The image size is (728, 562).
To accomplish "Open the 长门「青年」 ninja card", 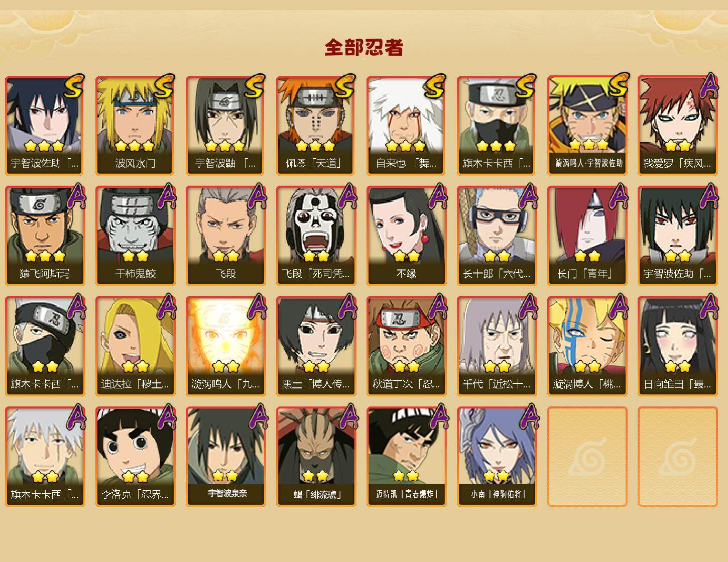I will coord(587,236).
